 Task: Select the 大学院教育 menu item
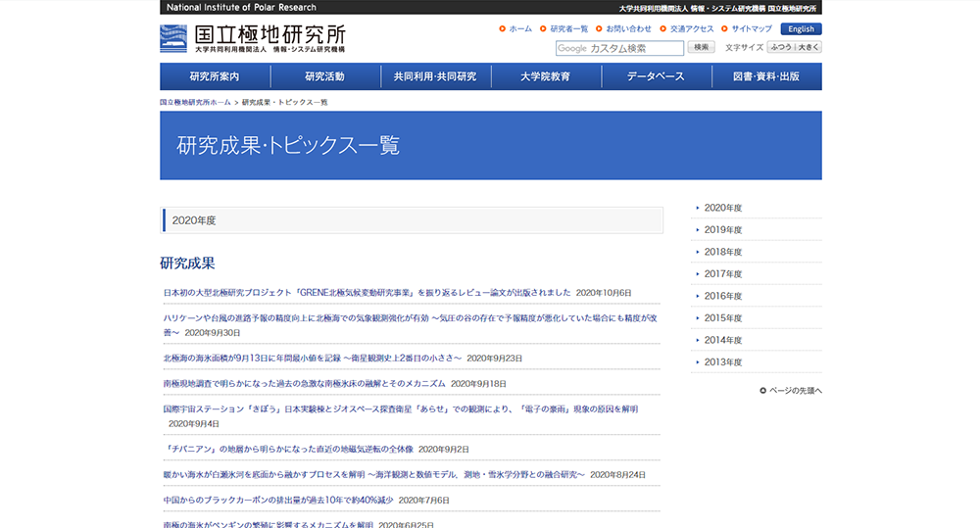(x=545, y=76)
